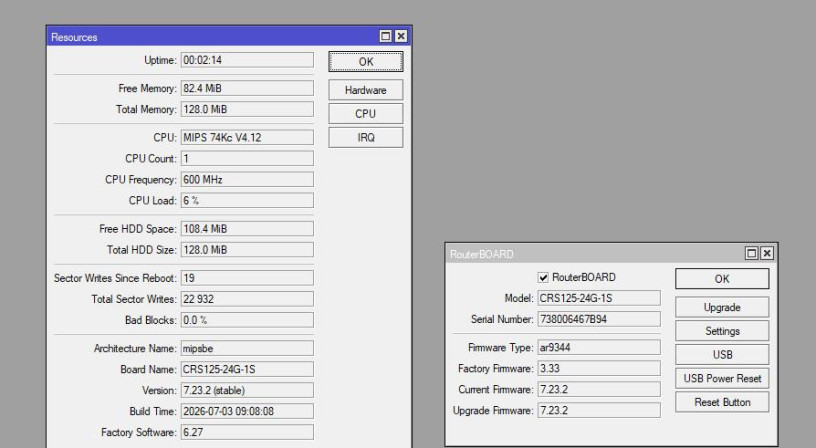The height and width of the screenshot is (448, 816).
Task: Select Architecture Name field mipsbe
Action: point(247,348)
